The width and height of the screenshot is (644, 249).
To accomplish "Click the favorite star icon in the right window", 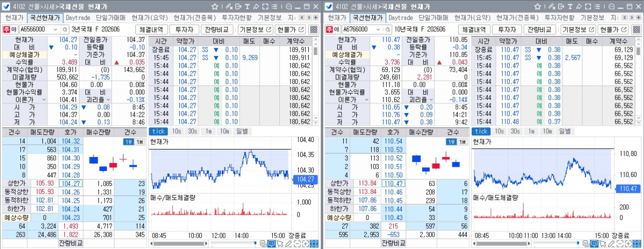I will tap(537, 6).
